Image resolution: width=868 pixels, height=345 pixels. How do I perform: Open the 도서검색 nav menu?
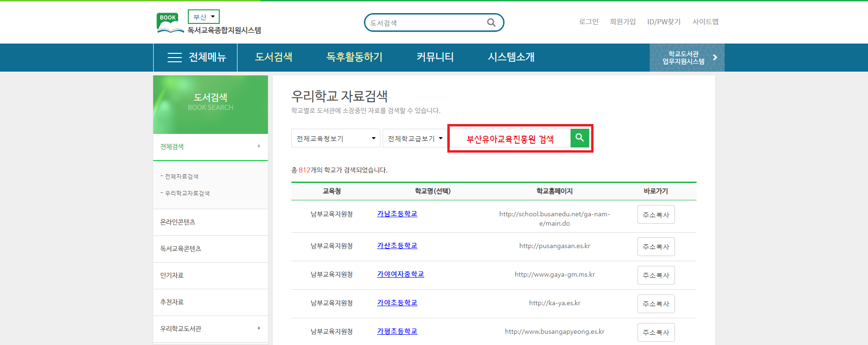click(x=274, y=57)
